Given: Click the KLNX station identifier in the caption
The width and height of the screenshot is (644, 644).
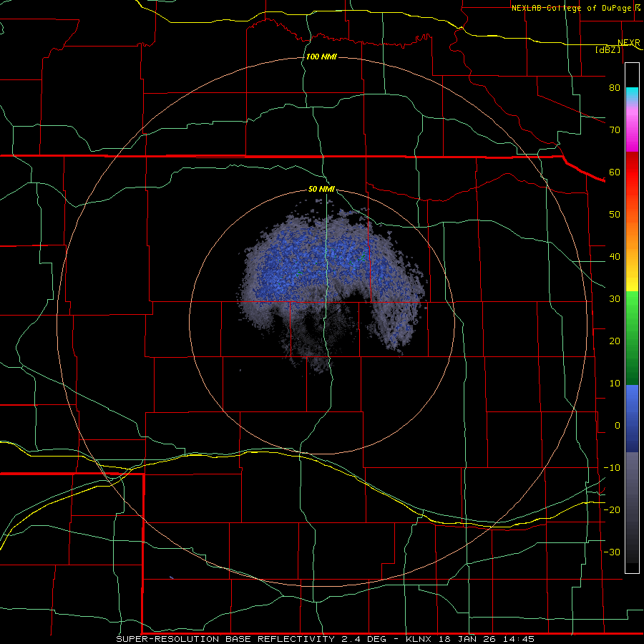Looking at the screenshot, I should pyautogui.click(x=418, y=639).
